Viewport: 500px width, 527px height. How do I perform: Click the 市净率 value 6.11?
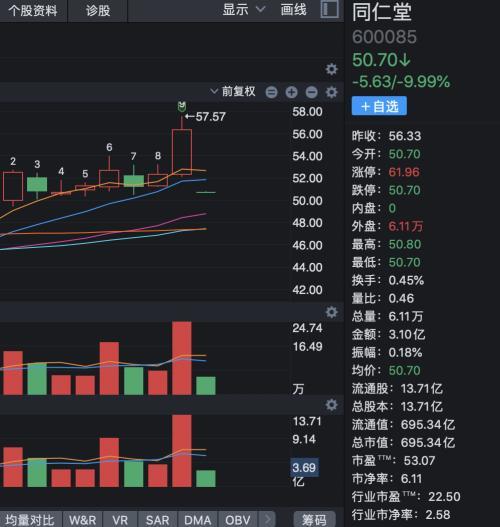click(x=411, y=479)
